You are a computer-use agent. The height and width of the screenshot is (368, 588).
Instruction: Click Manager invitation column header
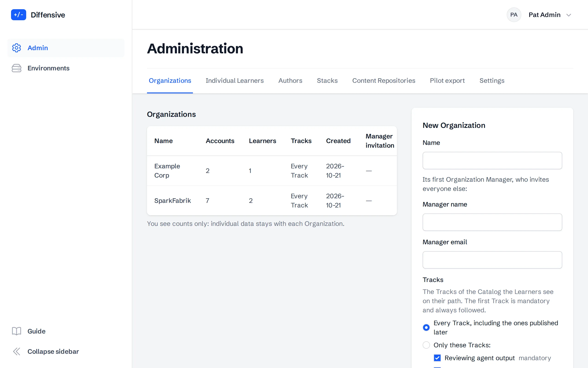[x=380, y=141]
